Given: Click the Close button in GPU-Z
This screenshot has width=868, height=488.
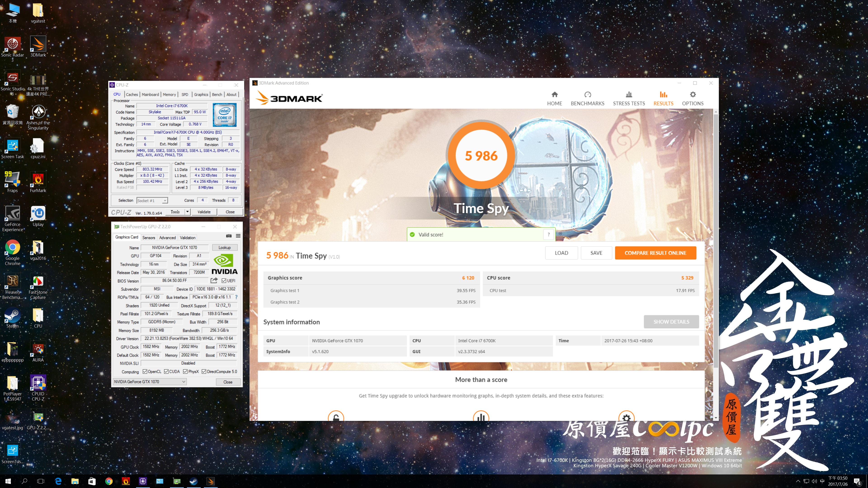Looking at the screenshot, I should pos(228,382).
